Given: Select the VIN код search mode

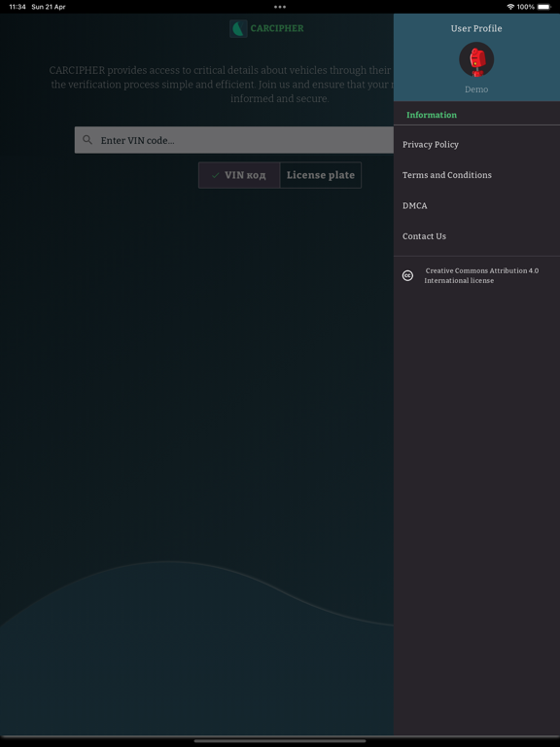Looking at the screenshot, I should pyautogui.click(x=239, y=175).
